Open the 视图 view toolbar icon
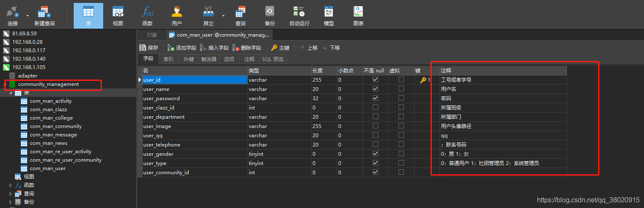The image size is (644, 208). pyautogui.click(x=118, y=16)
